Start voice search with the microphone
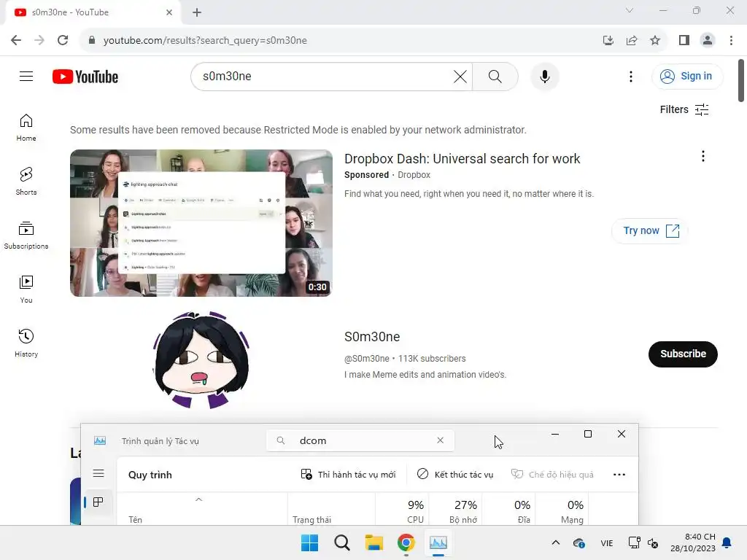The image size is (747, 560). tap(544, 76)
